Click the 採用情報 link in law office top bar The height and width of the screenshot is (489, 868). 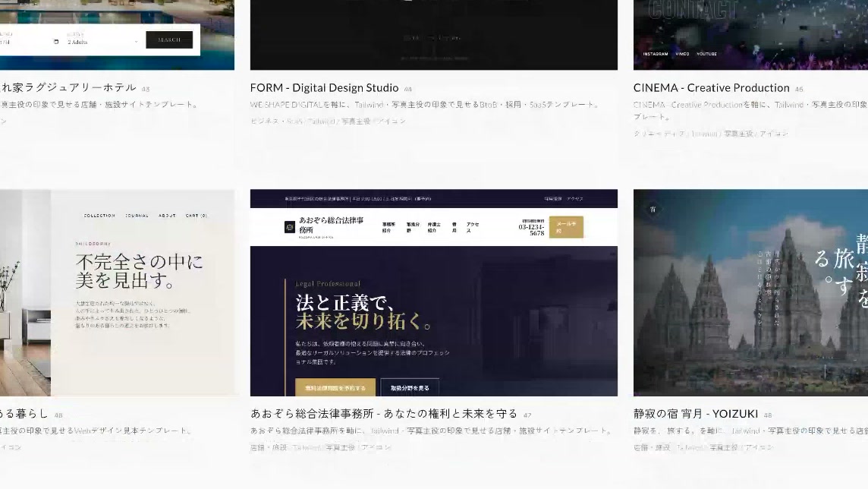tap(552, 198)
